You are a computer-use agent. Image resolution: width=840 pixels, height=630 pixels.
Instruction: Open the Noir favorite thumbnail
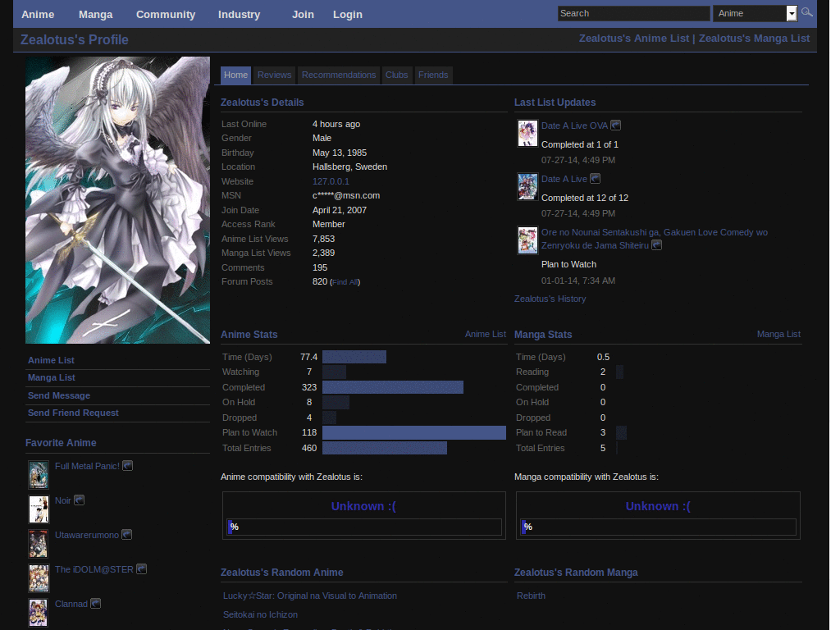tap(39, 509)
